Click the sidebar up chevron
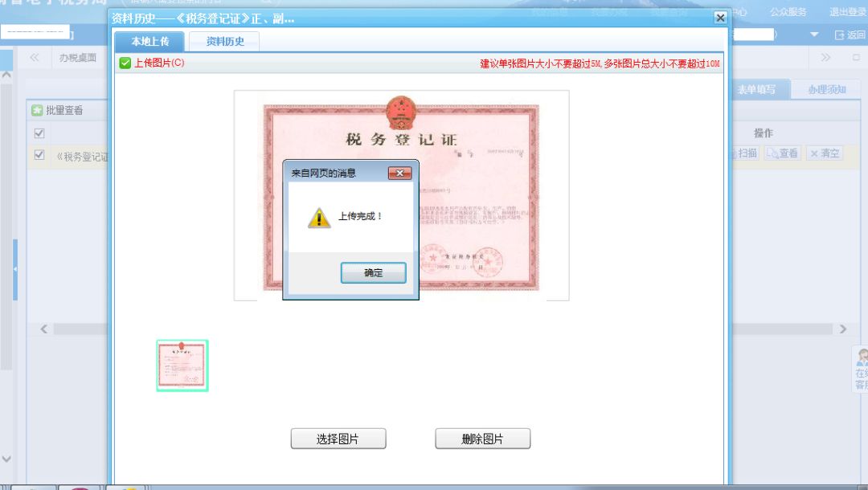This screenshot has height=490, width=868. coord(6,74)
